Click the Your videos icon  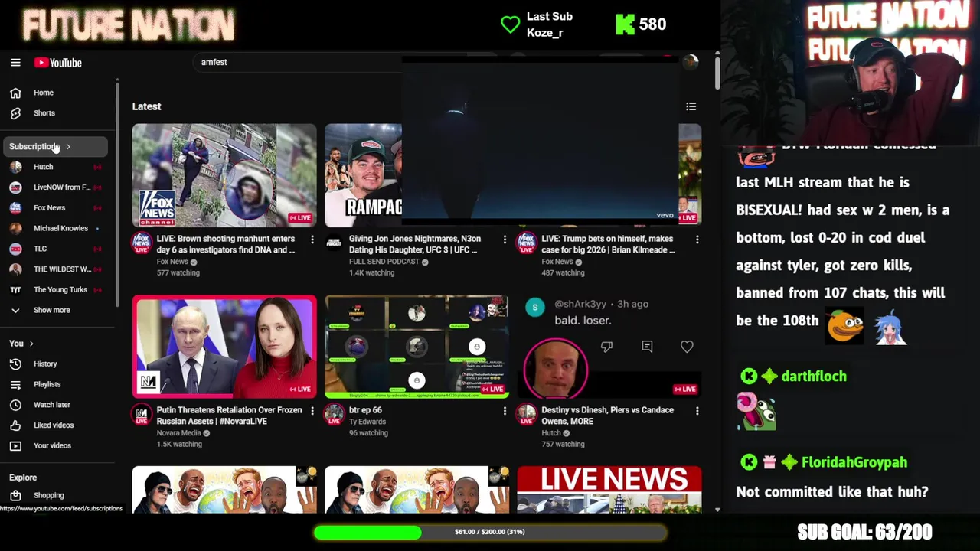tap(15, 445)
